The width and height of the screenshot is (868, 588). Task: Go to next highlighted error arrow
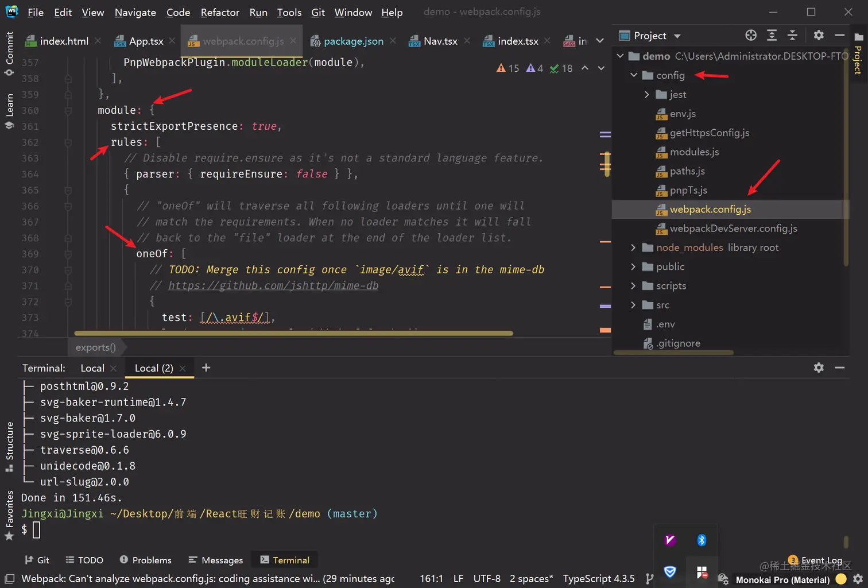601,68
